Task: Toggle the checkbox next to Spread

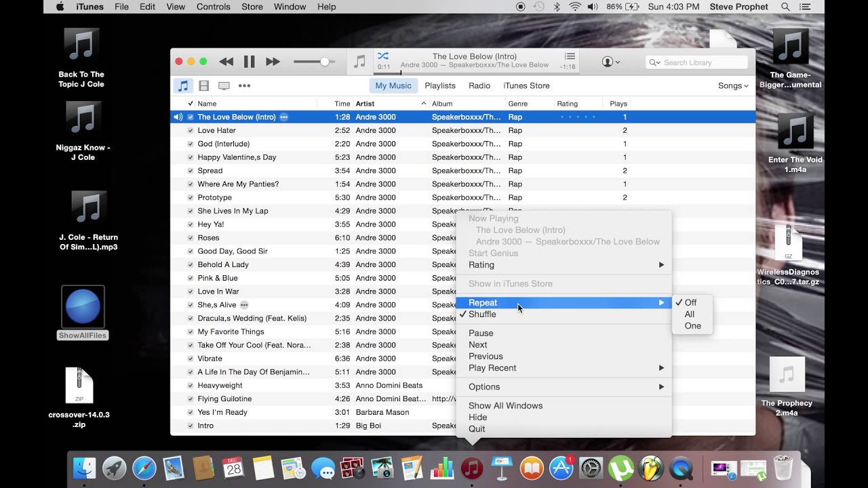Action: (191, 171)
